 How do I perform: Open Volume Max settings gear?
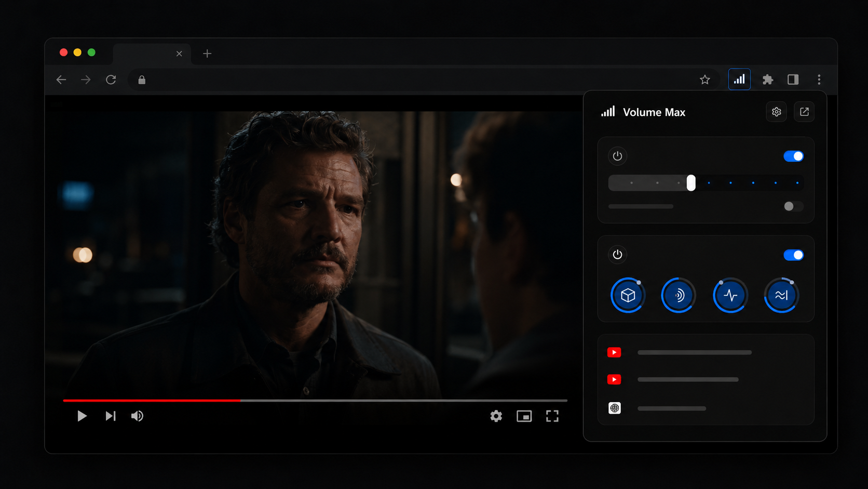[x=777, y=112]
